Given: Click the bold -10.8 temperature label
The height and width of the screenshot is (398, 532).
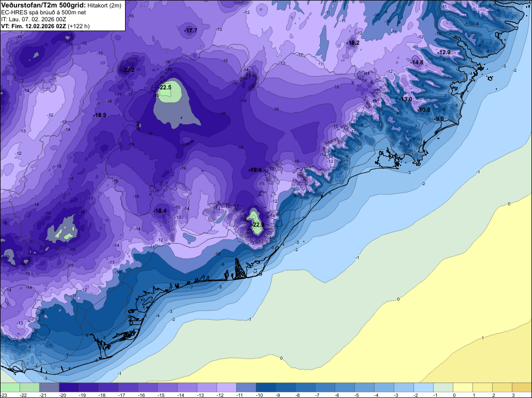Looking at the screenshot, I should tap(424, 110).
